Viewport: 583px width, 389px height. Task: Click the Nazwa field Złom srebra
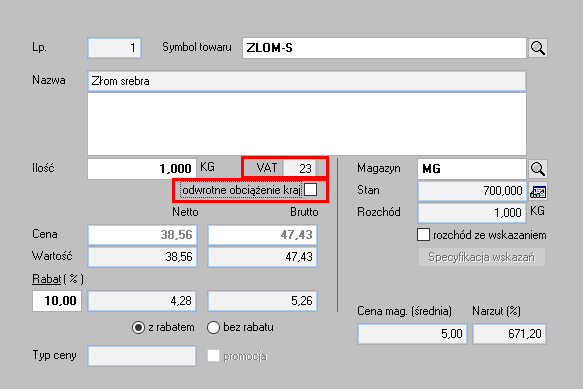tap(307, 81)
